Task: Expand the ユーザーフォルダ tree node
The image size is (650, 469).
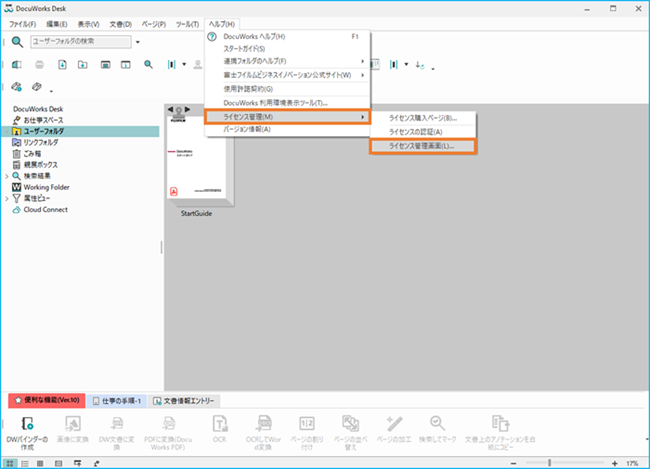Action: point(7,131)
